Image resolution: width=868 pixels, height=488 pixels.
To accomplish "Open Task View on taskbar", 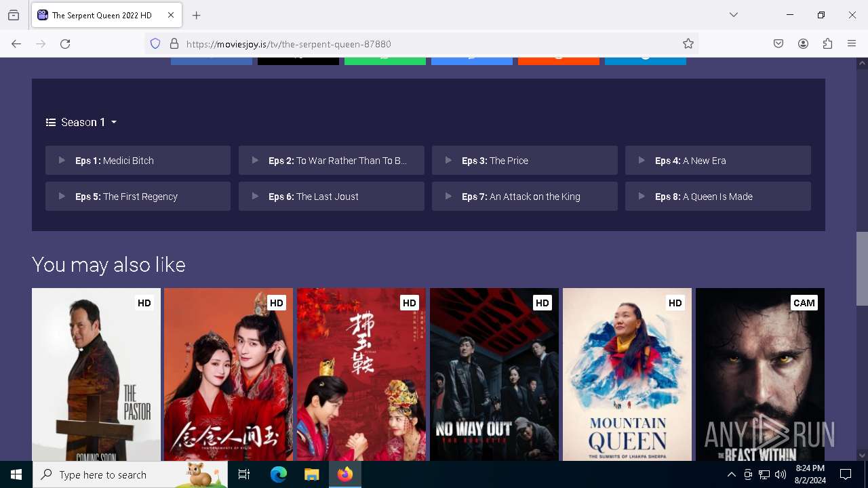I will point(244,474).
